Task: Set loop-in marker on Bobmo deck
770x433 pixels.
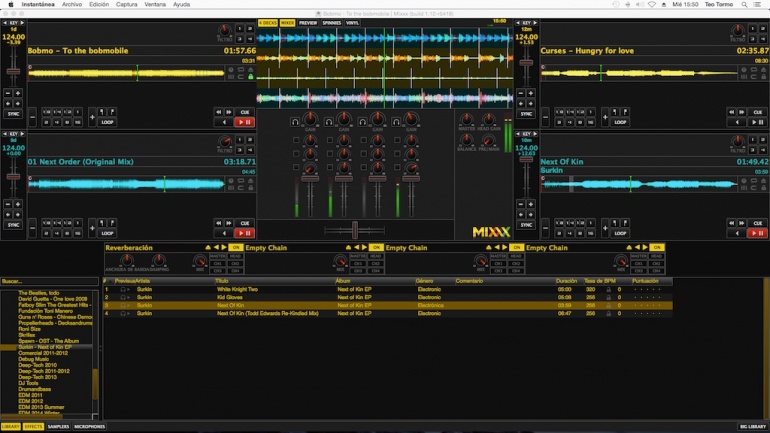Action: [102, 112]
